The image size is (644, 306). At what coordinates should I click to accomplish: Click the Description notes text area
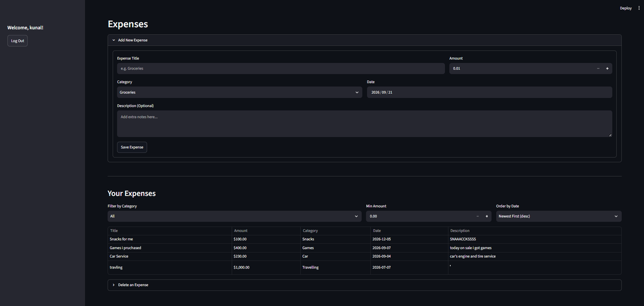pos(364,124)
